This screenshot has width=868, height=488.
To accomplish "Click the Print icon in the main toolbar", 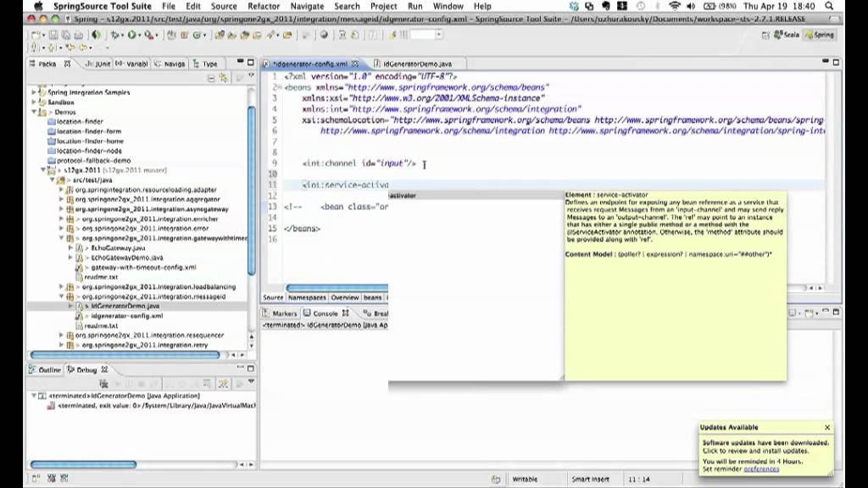I will [79, 35].
